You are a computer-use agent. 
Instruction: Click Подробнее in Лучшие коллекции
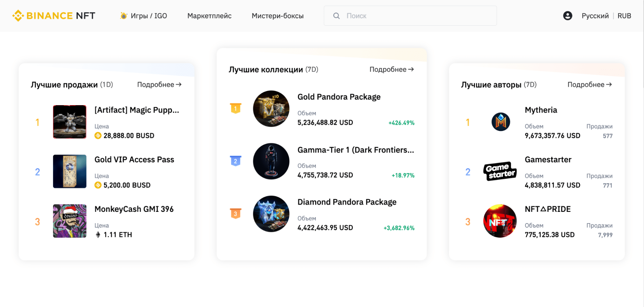[391, 69]
